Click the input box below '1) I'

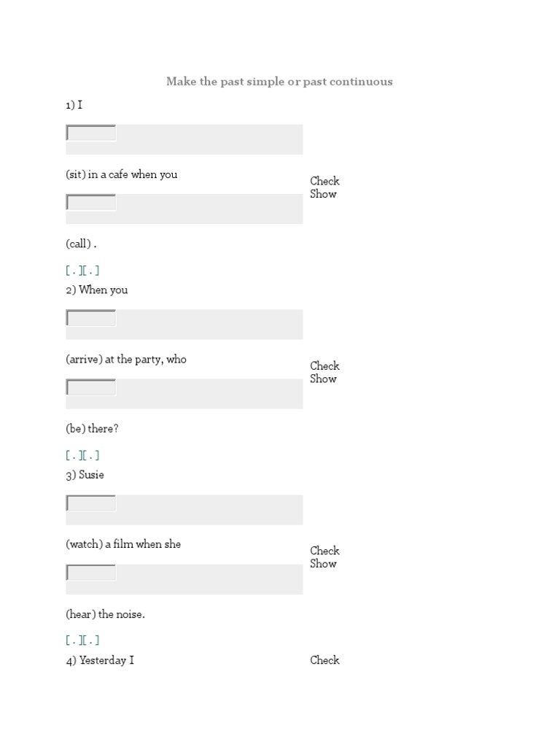[x=91, y=133]
